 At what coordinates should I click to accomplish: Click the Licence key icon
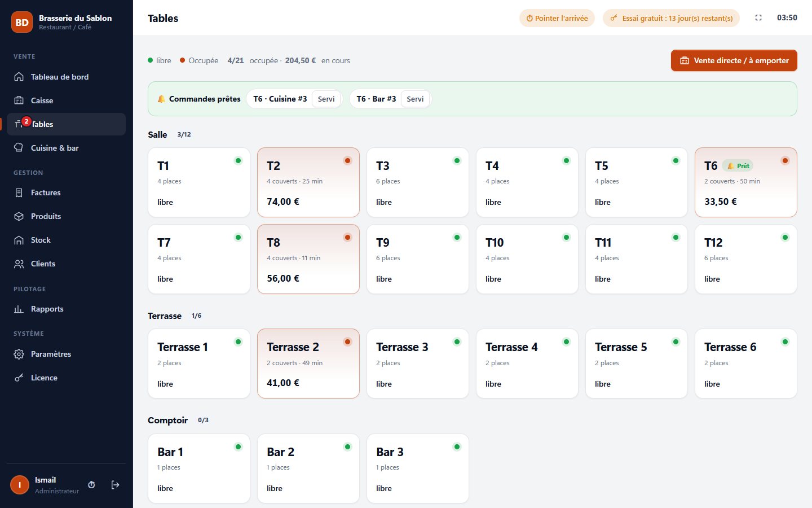(x=19, y=378)
